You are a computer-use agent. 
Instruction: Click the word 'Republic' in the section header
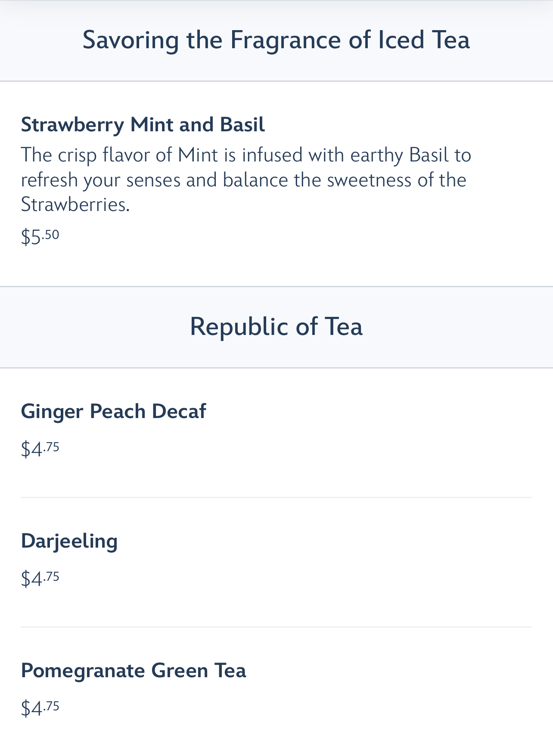click(239, 326)
